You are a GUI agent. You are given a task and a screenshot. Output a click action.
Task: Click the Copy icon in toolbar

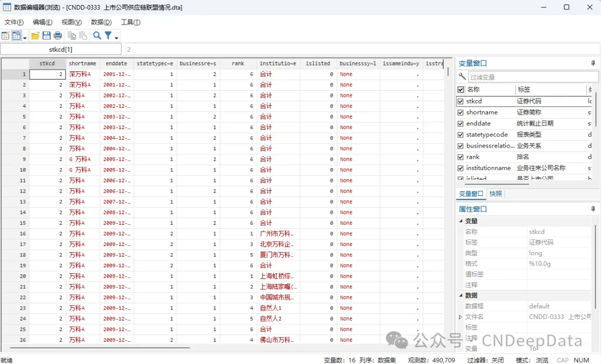[72, 36]
